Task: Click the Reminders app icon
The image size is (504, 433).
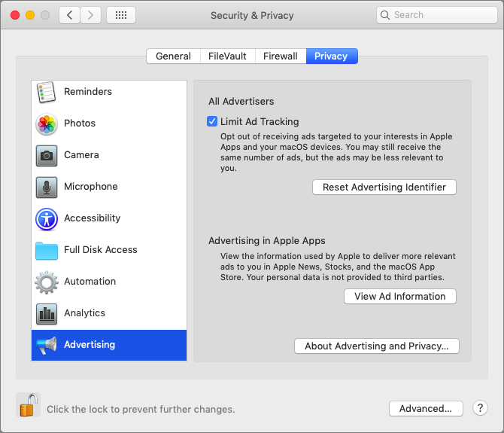Action: (x=47, y=92)
